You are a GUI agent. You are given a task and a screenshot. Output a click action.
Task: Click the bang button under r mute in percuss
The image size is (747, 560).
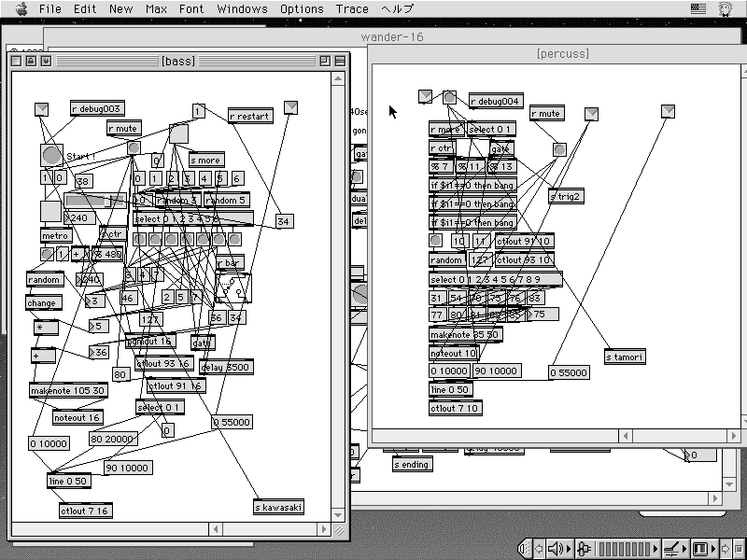559,150
